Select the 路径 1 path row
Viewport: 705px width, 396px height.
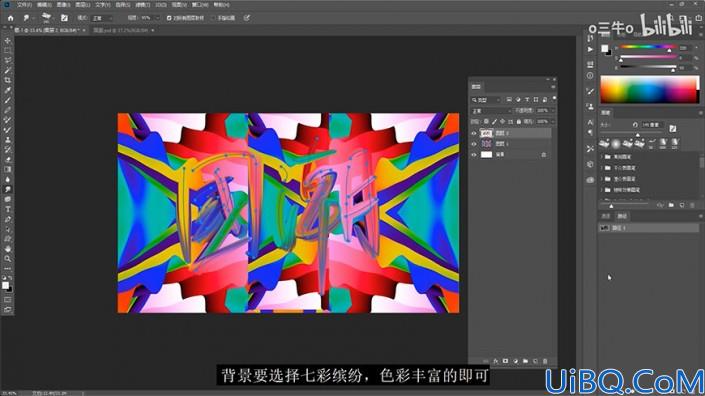click(x=649, y=228)
